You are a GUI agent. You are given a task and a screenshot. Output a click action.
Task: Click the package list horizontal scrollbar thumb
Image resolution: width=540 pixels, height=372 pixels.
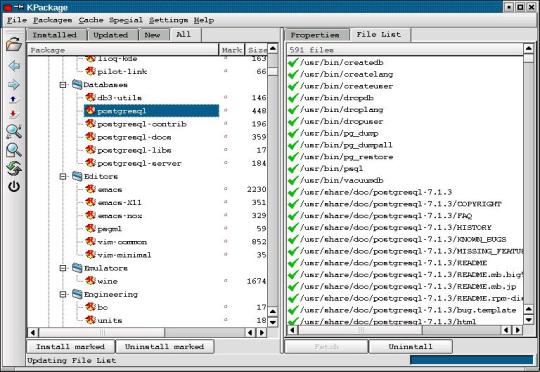[102, 332]
